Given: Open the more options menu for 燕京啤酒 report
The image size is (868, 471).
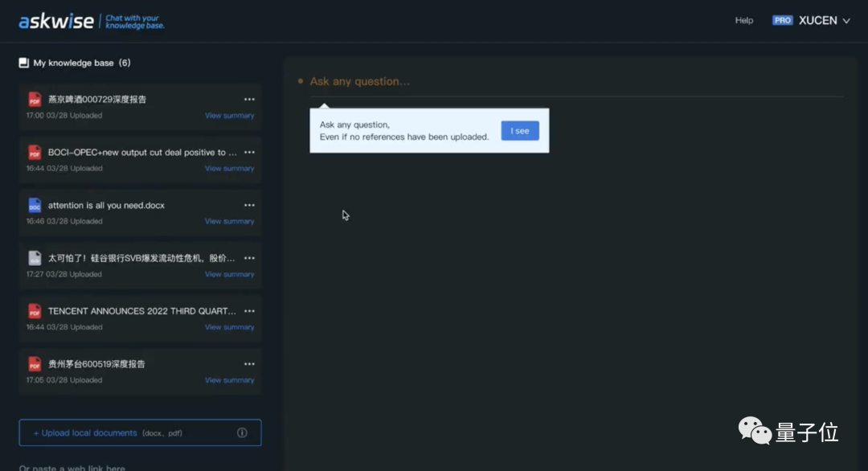Looking at the screenshot, I should point(249,100).
